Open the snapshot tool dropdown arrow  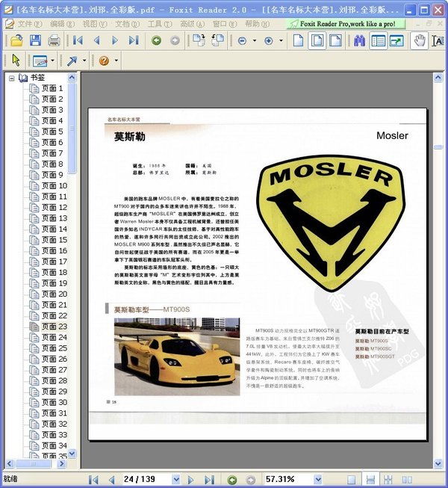coord(52,61)
